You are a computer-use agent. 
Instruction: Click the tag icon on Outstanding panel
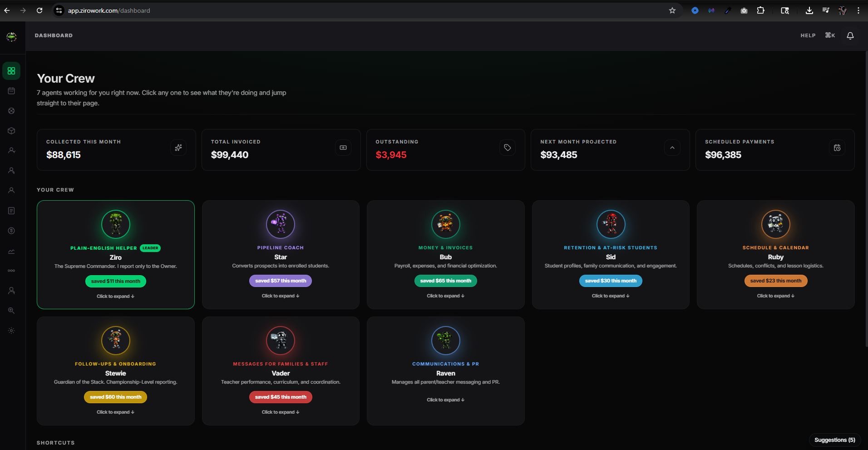tap(508, 147)
